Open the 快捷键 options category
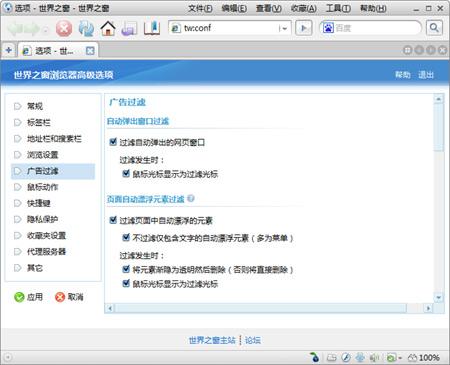Screen dimensions: 450x365 39,203
